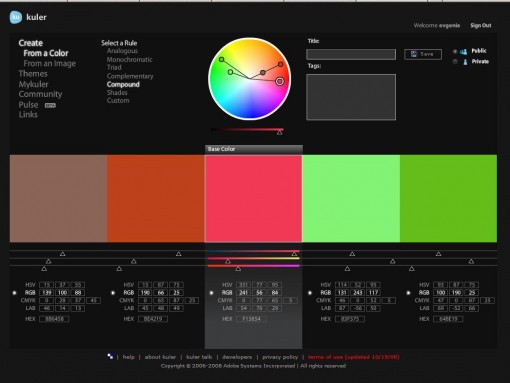This screenshot has height=383, width=510.
Task: Click the Save button
Action: point(423,54)
